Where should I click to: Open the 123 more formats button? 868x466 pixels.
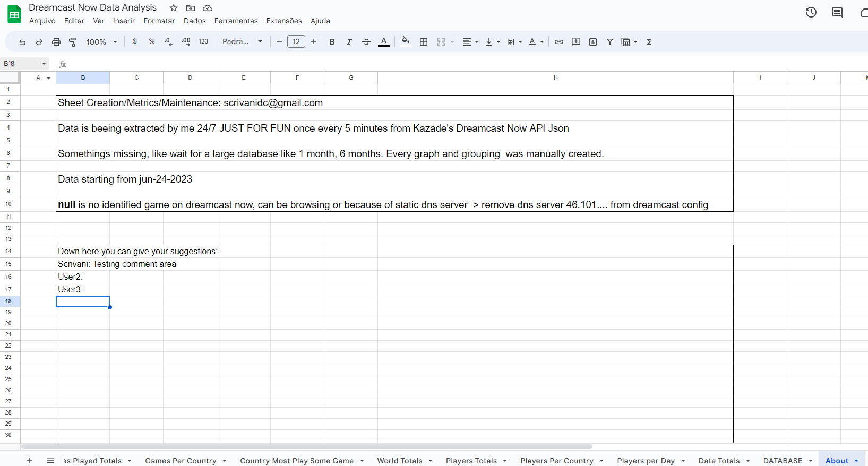click(x=203, y=41)
